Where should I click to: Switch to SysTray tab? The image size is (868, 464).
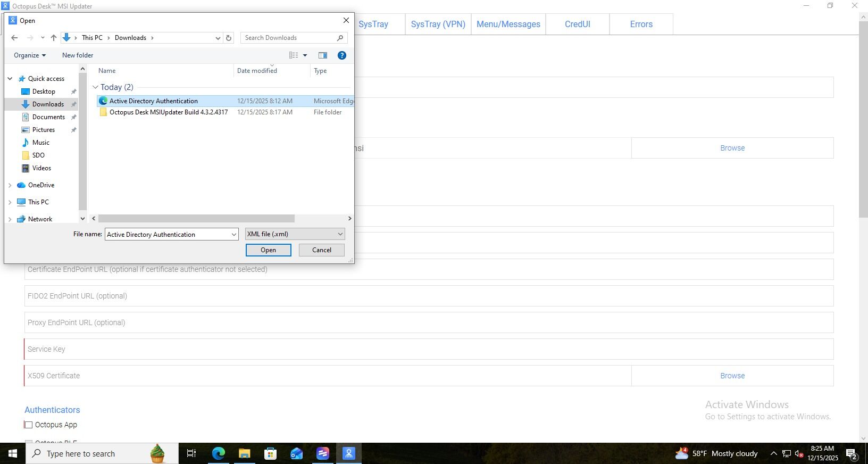(x=373, y=24)
